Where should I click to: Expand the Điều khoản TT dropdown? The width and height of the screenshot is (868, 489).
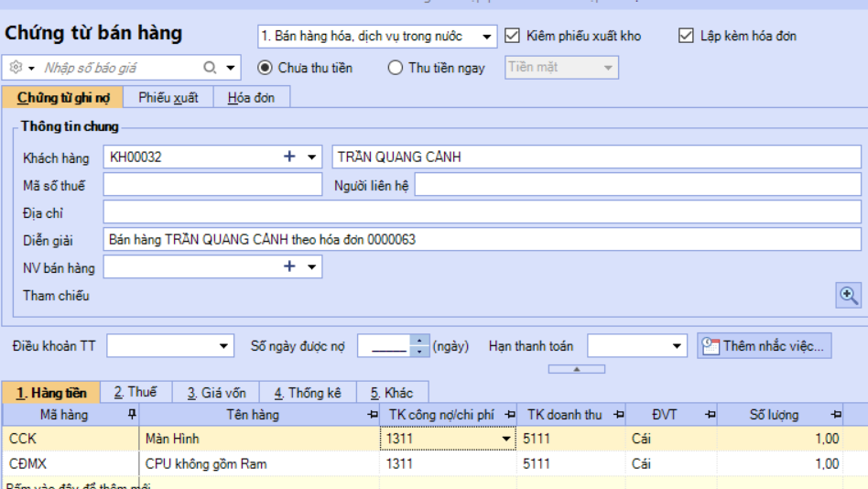click(x=225, y=346)
